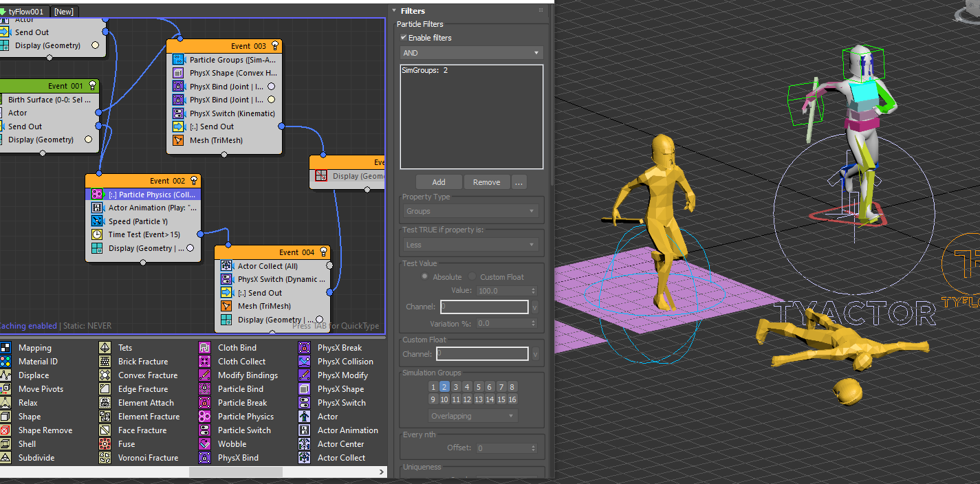Open the Less comparison dropdown
The image size is (980, 484).
pos(470,245)
